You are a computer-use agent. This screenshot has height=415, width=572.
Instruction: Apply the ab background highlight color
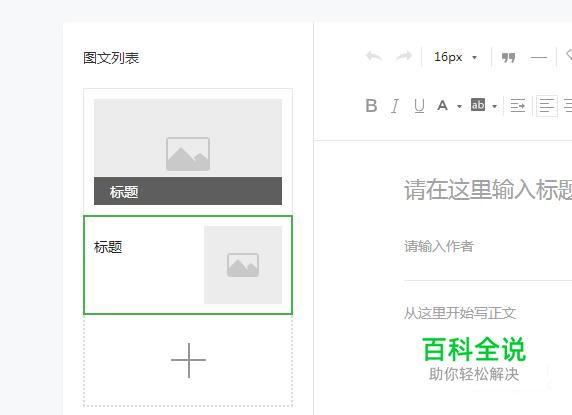tap(478, 105)
